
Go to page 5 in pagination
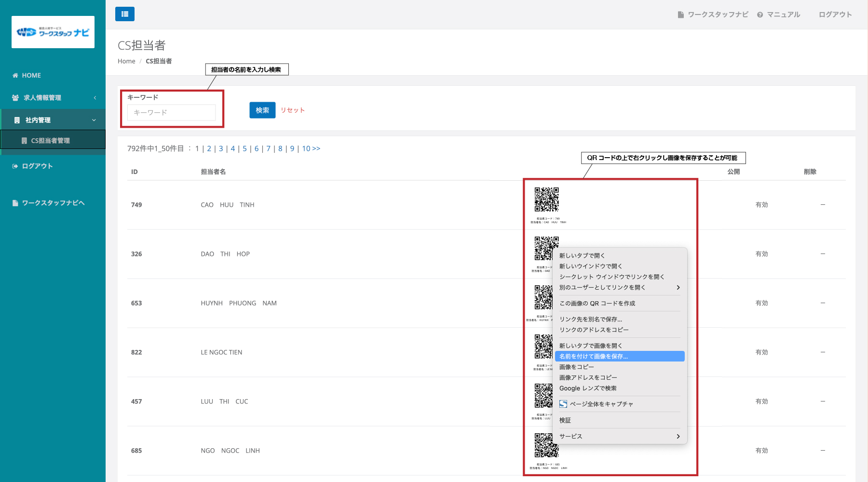244,148
